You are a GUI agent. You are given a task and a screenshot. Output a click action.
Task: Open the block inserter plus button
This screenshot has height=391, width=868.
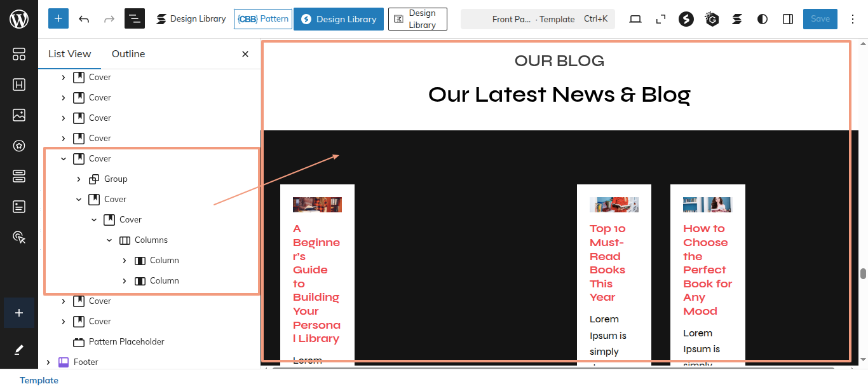point(58,19)
